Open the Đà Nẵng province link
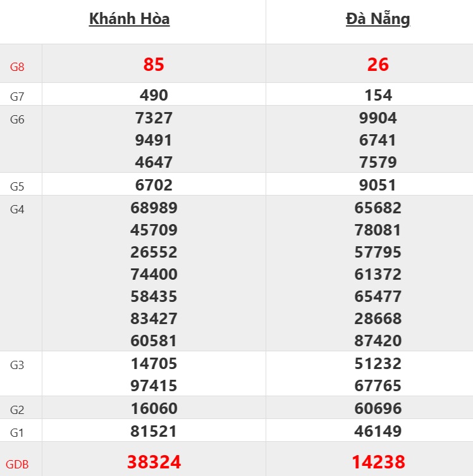 378,19
